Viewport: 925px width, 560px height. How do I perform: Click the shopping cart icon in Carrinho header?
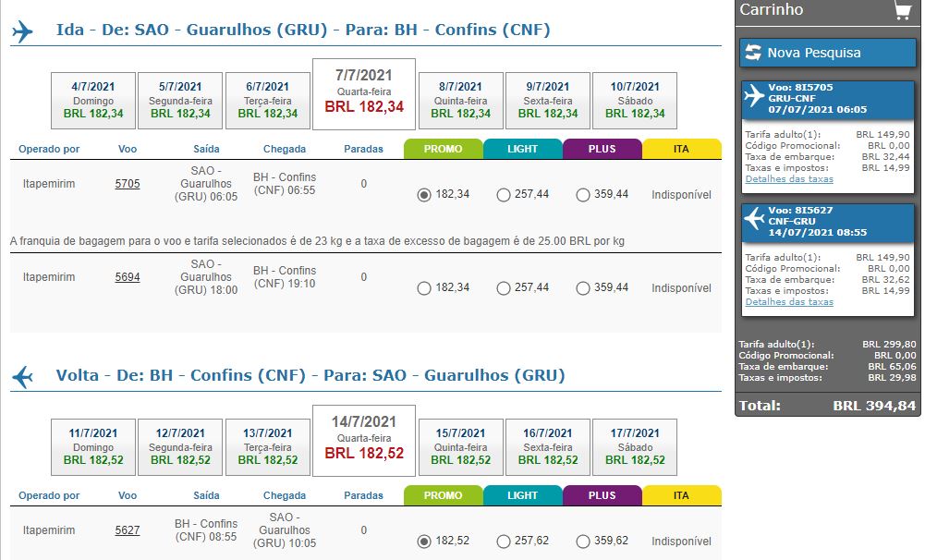(902, 10)
